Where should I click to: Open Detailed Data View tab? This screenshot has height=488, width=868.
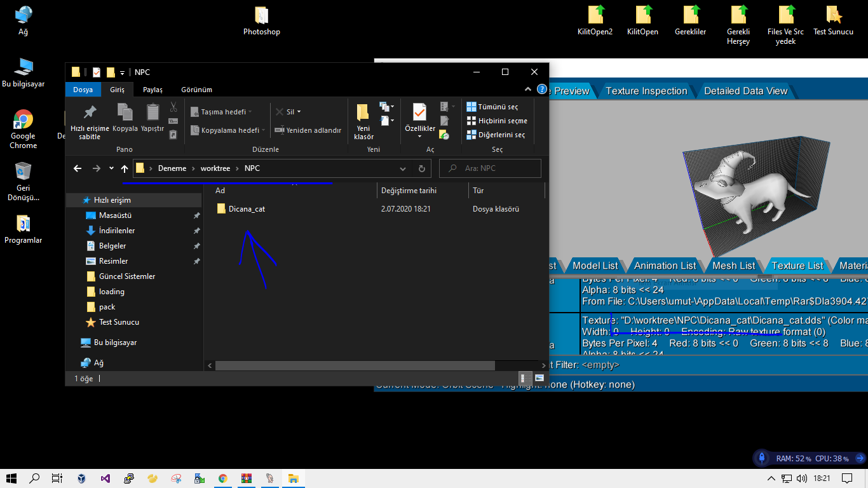pyautogui.click(x=745, y=91)
